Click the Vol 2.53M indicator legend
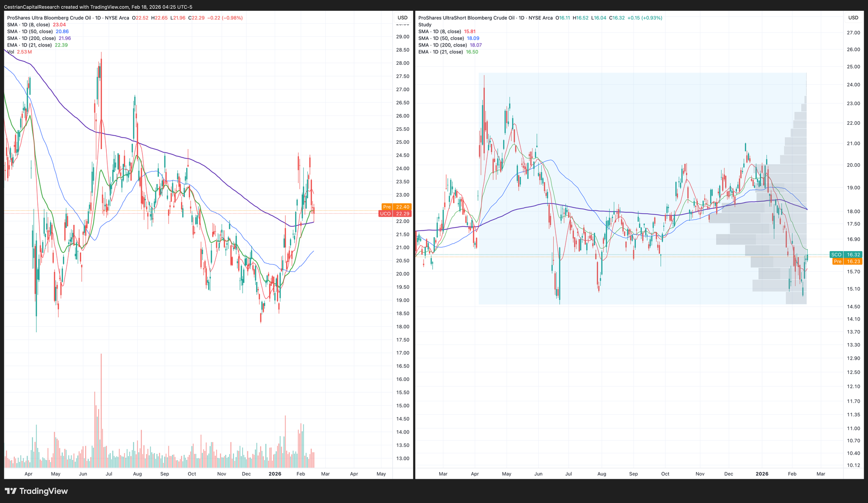Viewport: 868px width, 503px height. pos(19,52)
